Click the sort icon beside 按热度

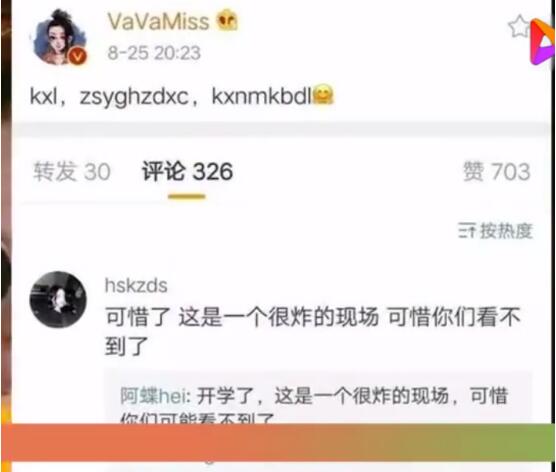[x=467, y=231]
